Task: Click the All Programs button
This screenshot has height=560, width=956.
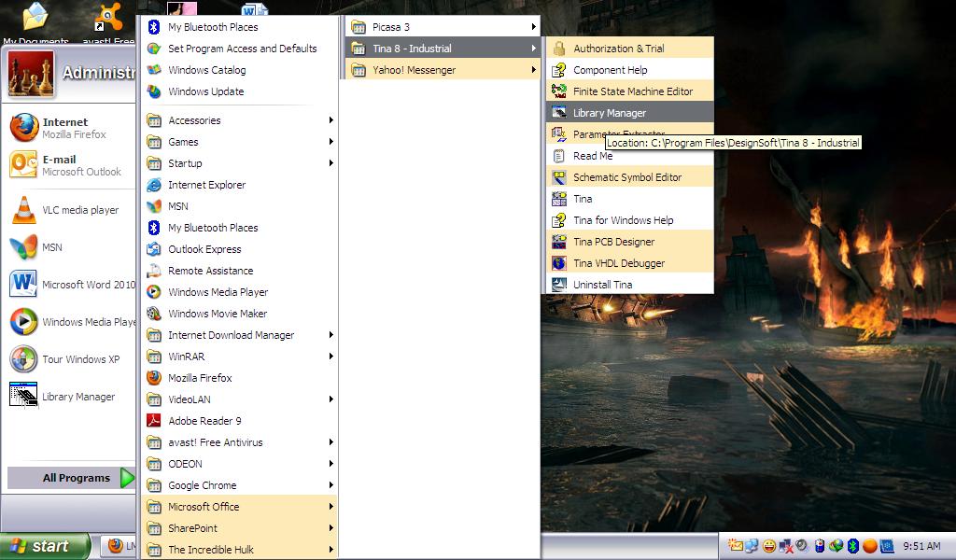Action: 71,478
